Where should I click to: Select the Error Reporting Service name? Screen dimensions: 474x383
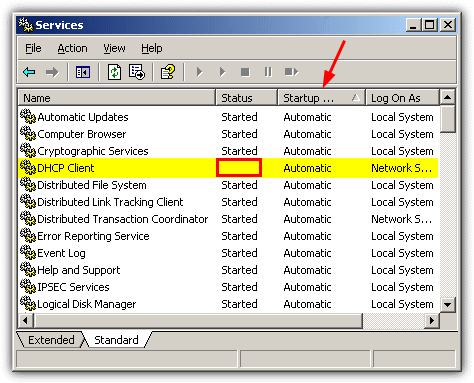coord(93,236)
